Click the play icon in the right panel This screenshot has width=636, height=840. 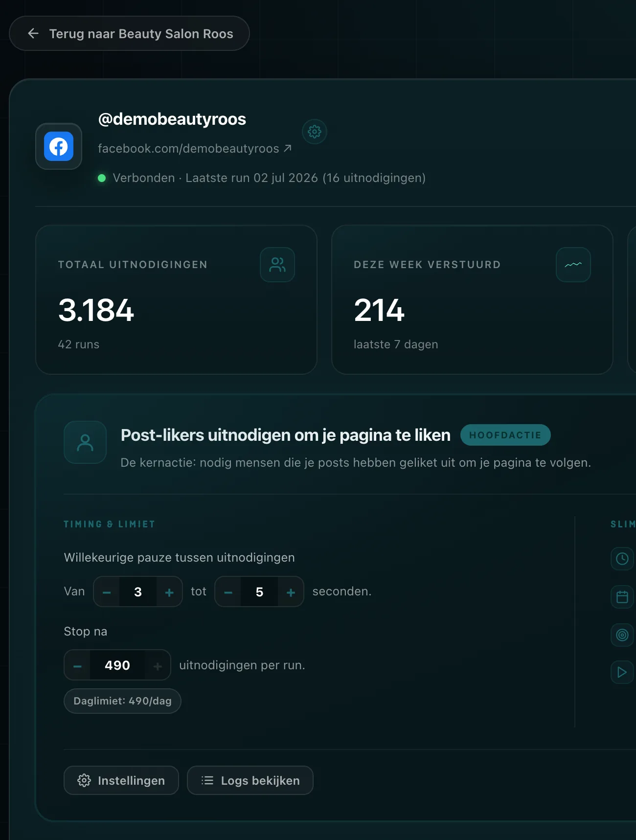(622, 672)
